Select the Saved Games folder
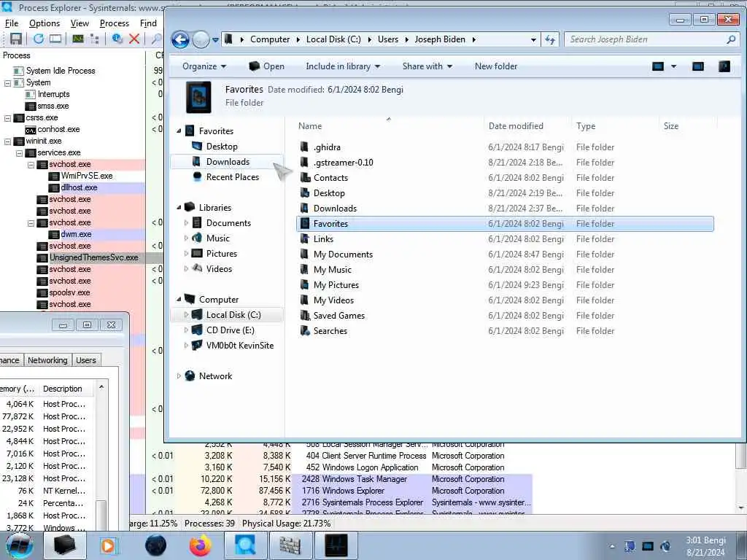This screenshot has height=560, width=747. pyautogui.click(x=338, y=316)
